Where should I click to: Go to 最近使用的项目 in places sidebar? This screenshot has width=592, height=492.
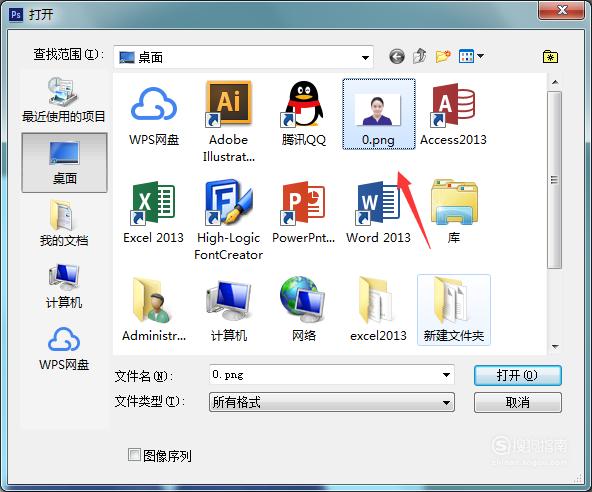[64, 100]
